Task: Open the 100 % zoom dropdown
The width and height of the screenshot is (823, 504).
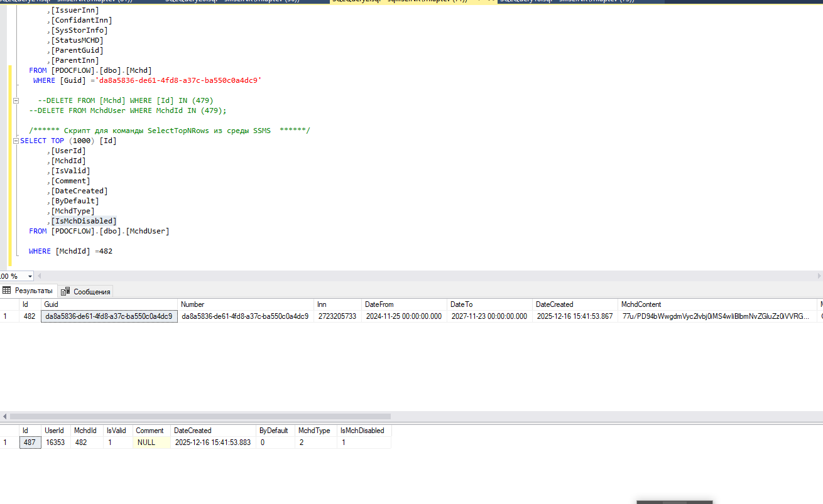Action: 30,276
